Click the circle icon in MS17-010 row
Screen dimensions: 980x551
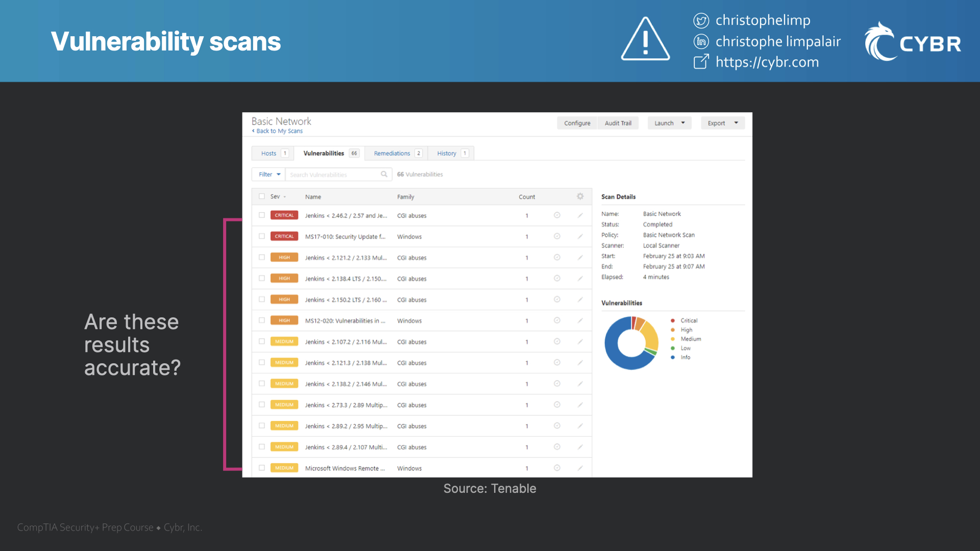557,236
